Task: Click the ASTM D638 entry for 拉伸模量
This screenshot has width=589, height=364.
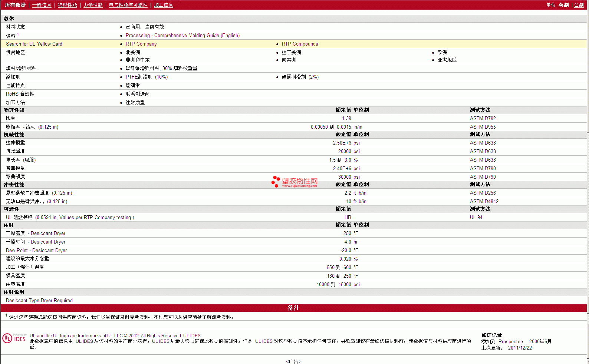Action: tap(483, 143)
